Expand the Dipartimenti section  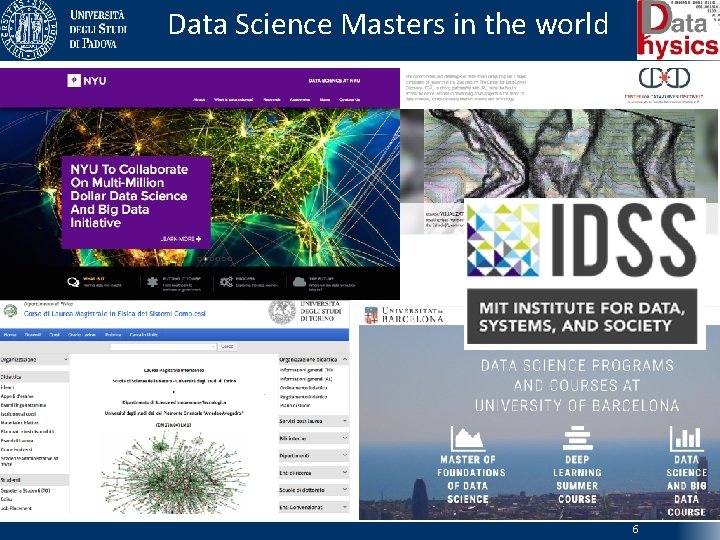click(345, 455)
